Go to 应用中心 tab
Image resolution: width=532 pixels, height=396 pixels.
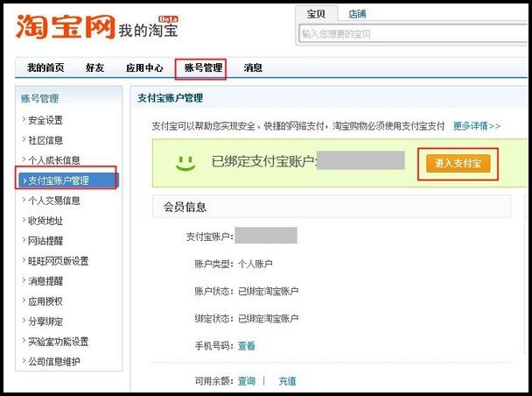click(x=144, y=67)
